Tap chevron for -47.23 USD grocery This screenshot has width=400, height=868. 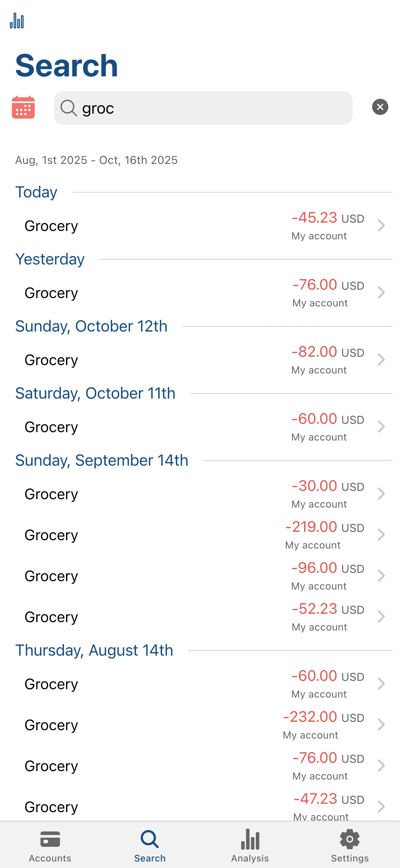381,807
